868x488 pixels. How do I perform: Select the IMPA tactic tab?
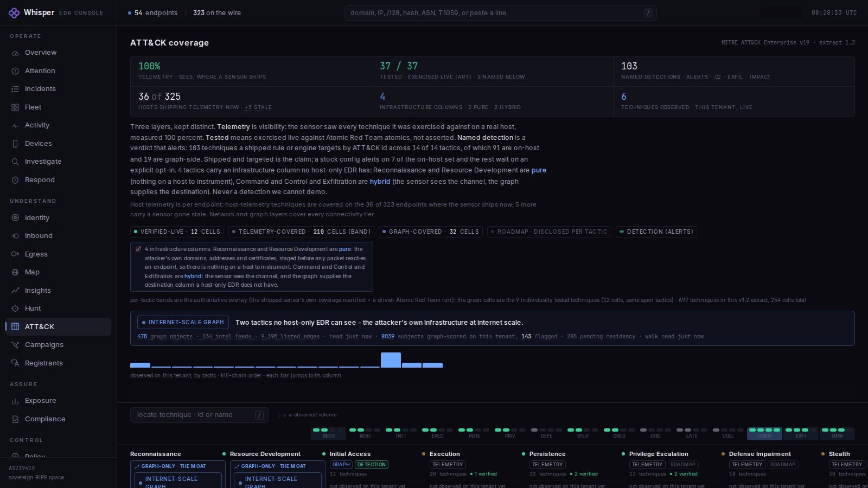point(837,433)
